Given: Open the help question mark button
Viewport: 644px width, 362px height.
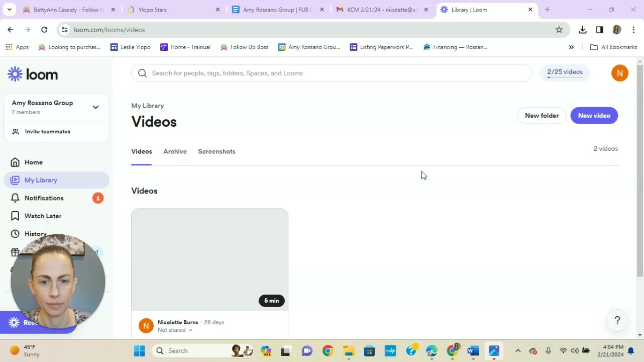Looking at the screenshot, I should [x=617, y=320].
